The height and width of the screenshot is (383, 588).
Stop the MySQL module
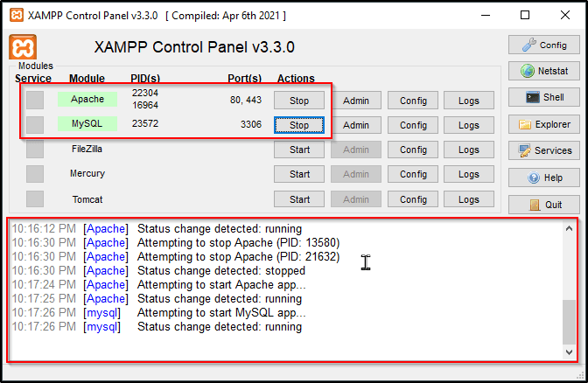pyautogui.click(x=299, y=125)
